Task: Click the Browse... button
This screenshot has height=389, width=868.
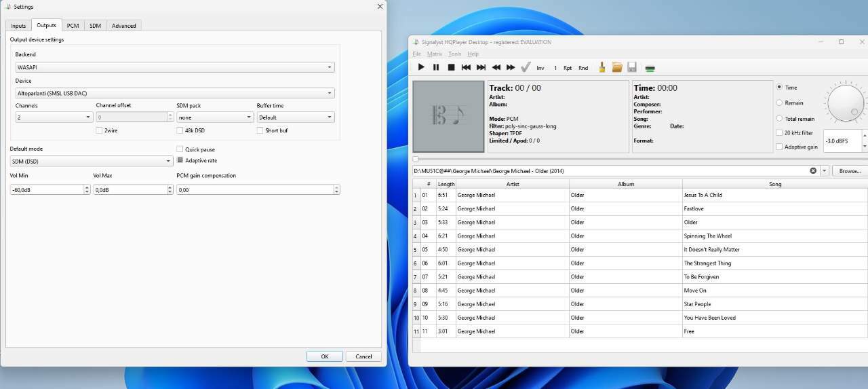Action: 850,171
